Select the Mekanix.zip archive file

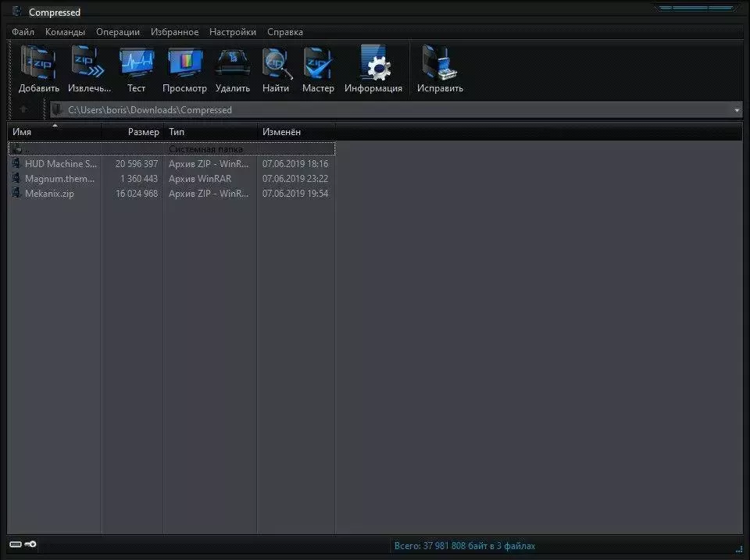coord(49,194)
